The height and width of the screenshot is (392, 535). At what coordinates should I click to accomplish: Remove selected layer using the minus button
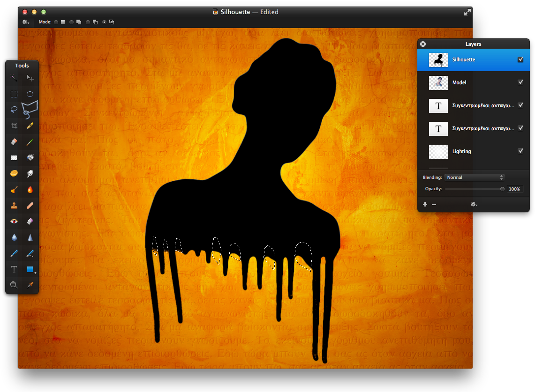point(434,204)
